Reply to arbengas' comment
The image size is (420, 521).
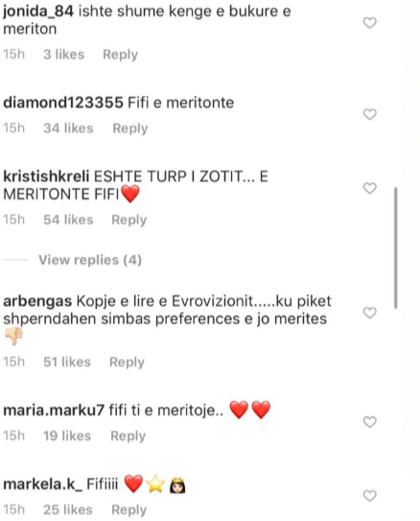pos(128,362)
